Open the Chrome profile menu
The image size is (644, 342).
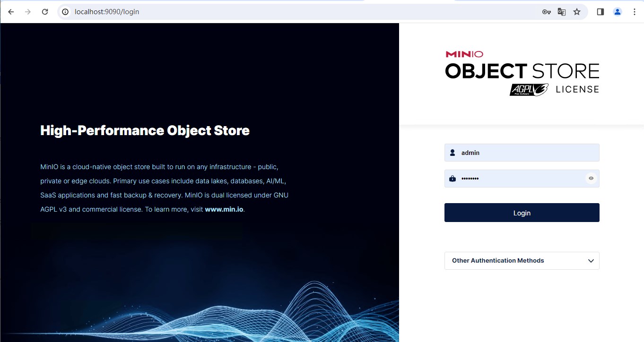tap(618, 12)
